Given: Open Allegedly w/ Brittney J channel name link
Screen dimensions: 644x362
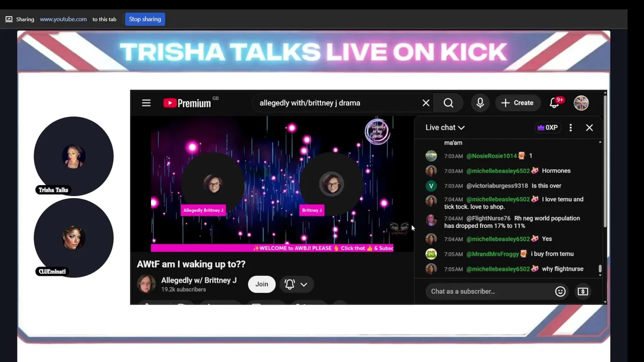Looking at the screenshot, I should (x=199, y=281).
